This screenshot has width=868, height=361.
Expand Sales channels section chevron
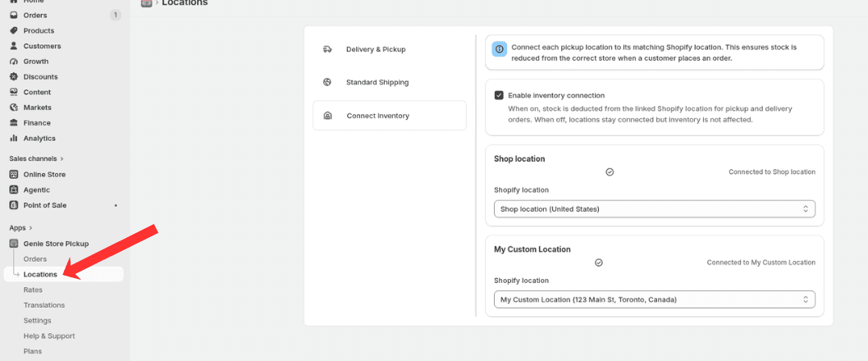tap(62, 159)
